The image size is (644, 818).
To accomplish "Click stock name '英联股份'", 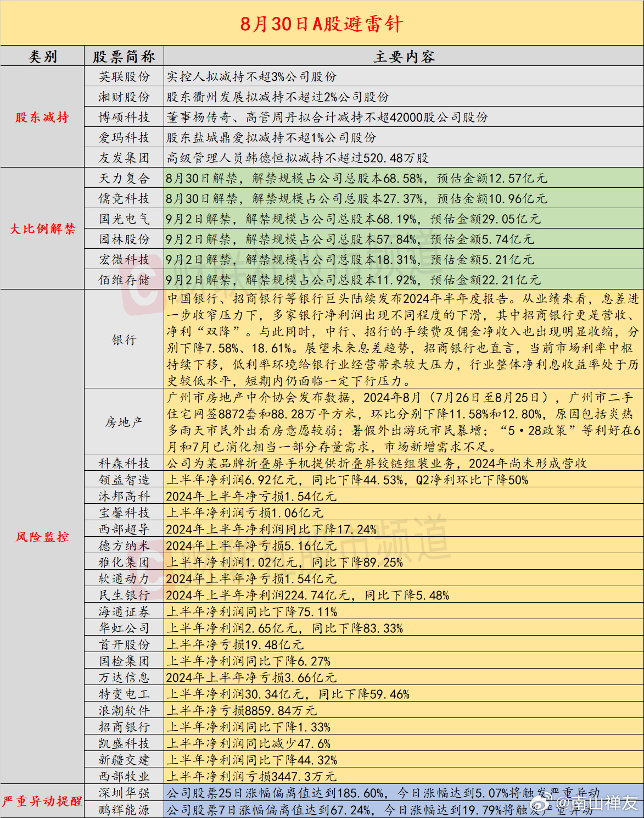I will (x=124, y=77).
